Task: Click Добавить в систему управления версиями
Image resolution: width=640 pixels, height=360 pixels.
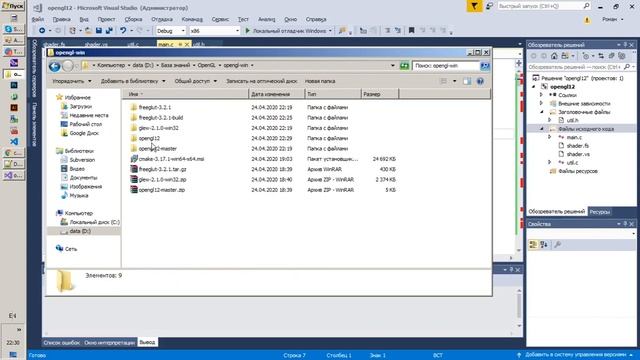Action: point(576,355)
